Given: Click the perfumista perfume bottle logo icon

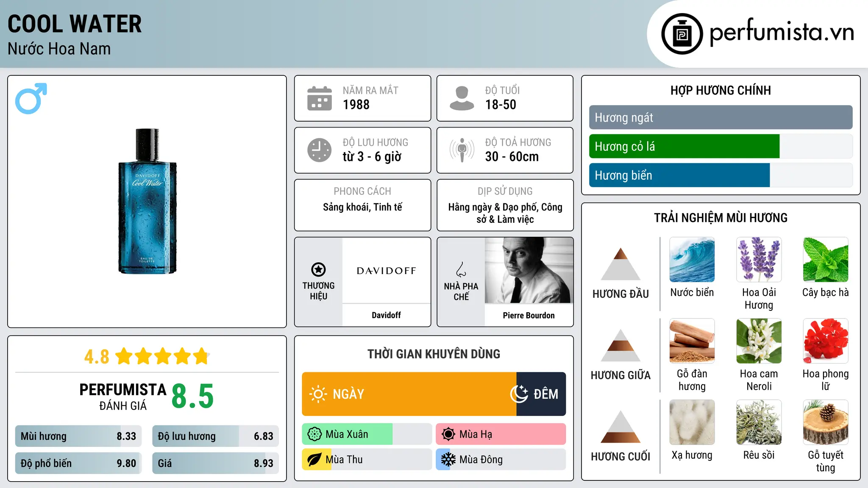Looking at the screenshot, I should (x=682, y=34).
